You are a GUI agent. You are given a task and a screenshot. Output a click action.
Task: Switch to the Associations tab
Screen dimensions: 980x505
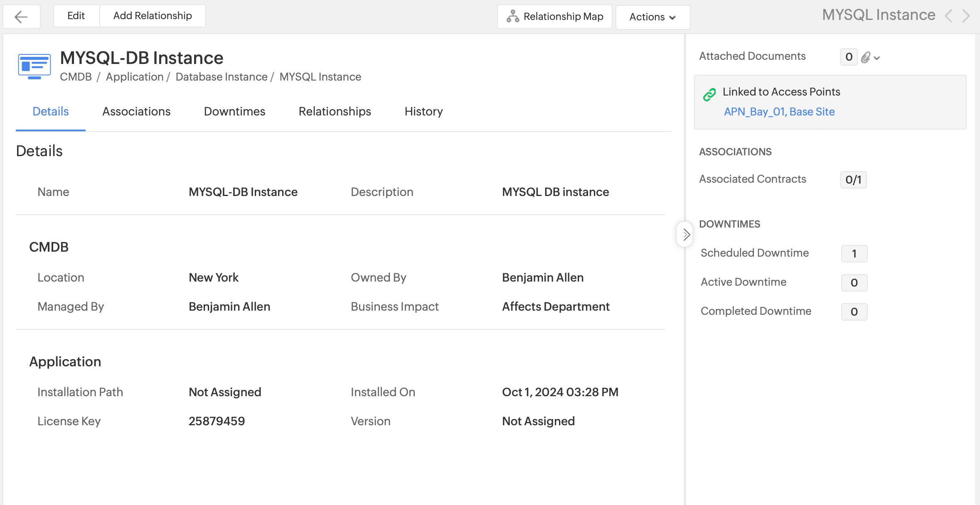[136, 111]
